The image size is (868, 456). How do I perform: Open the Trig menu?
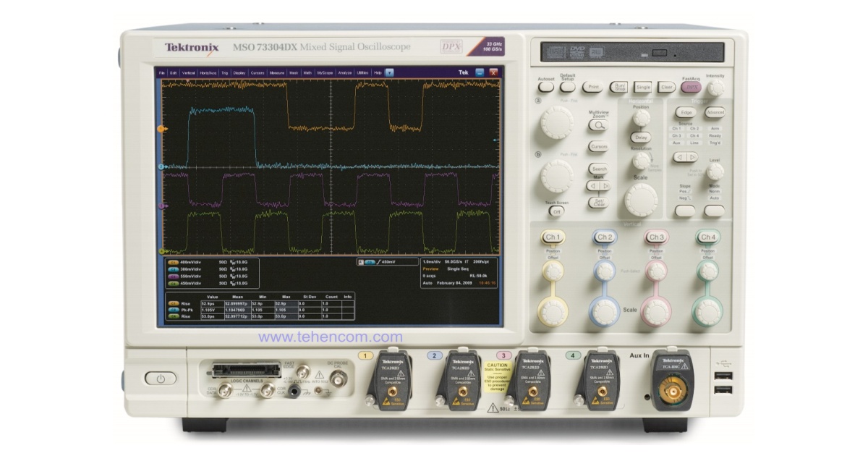225,73
